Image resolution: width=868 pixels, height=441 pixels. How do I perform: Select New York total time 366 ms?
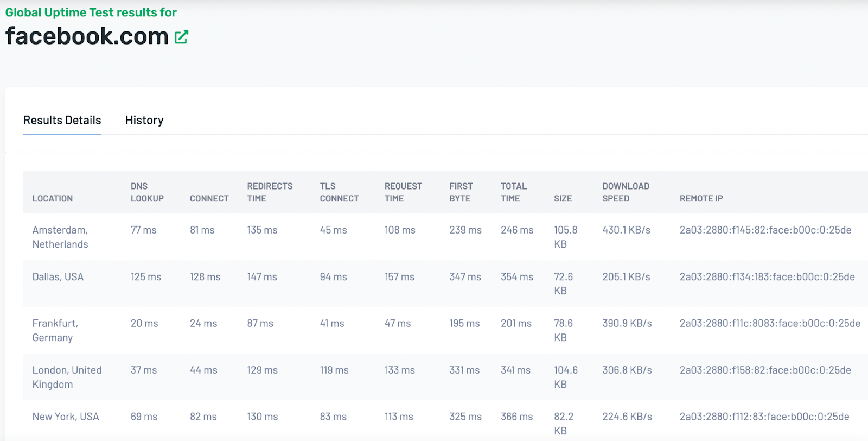[x=517, y=417]
